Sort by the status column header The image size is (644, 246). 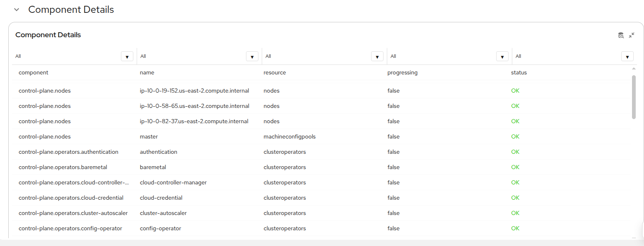point(519,73)
